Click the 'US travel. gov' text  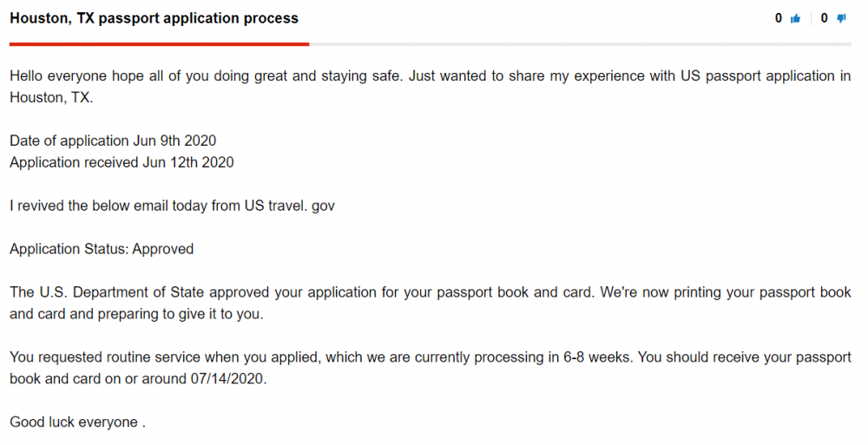tap(290, 206)
